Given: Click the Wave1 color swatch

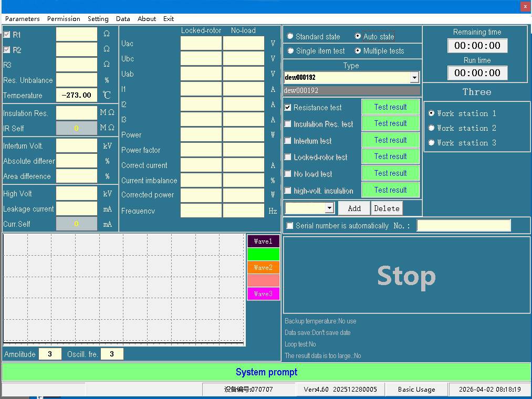Looking at the screenshot, I should coord(263,241).
